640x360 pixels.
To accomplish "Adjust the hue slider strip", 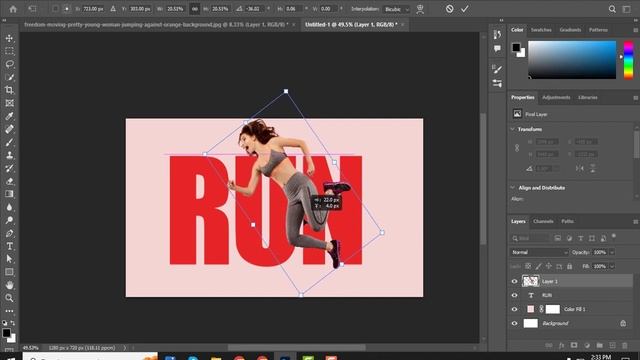I will [x=629, y=60].
